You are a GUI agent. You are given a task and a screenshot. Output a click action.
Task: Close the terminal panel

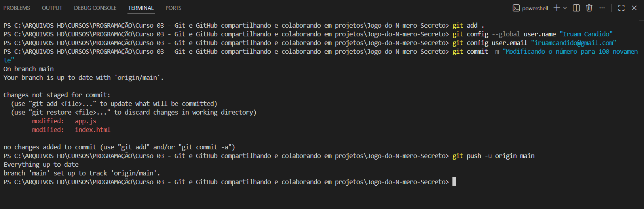634,8
